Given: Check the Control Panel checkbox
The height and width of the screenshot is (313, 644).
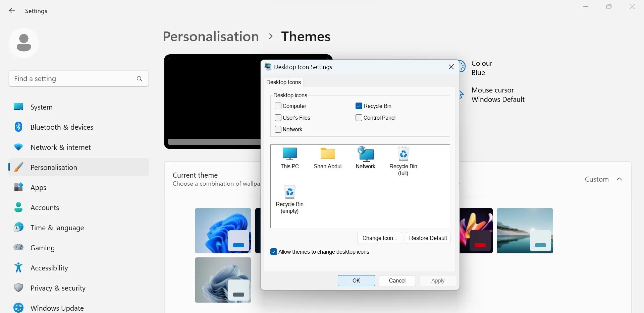Looking at the screenshot, I should 359,118.
